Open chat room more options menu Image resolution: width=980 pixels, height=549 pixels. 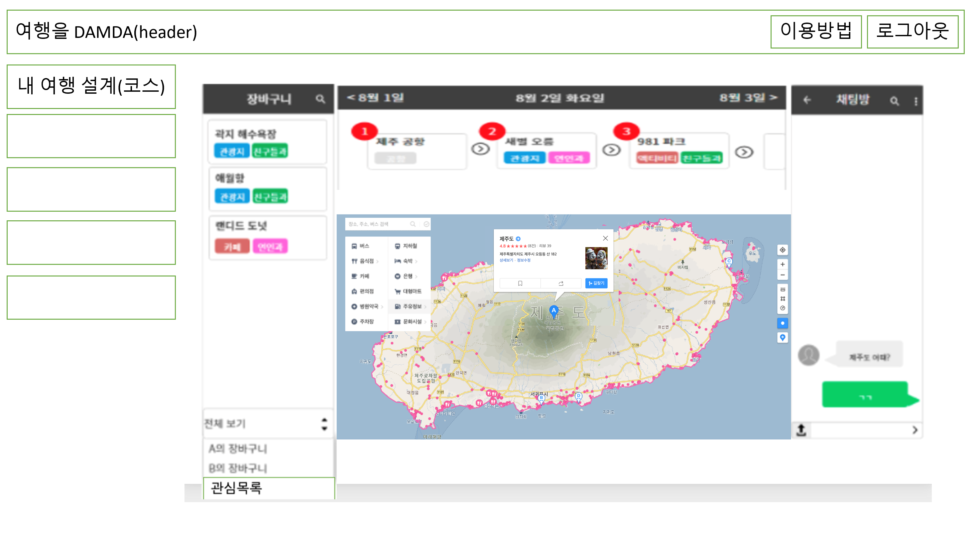click(916, 101)
